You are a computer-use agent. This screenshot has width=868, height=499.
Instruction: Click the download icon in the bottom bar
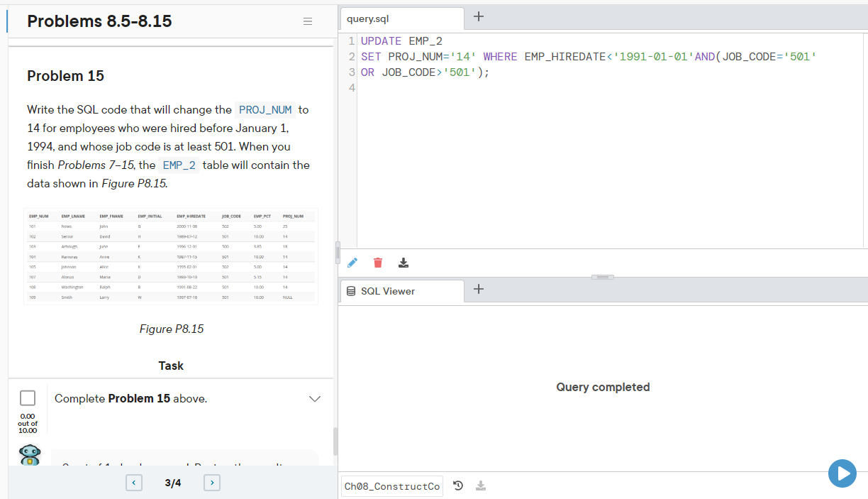[x=481, y=486]
